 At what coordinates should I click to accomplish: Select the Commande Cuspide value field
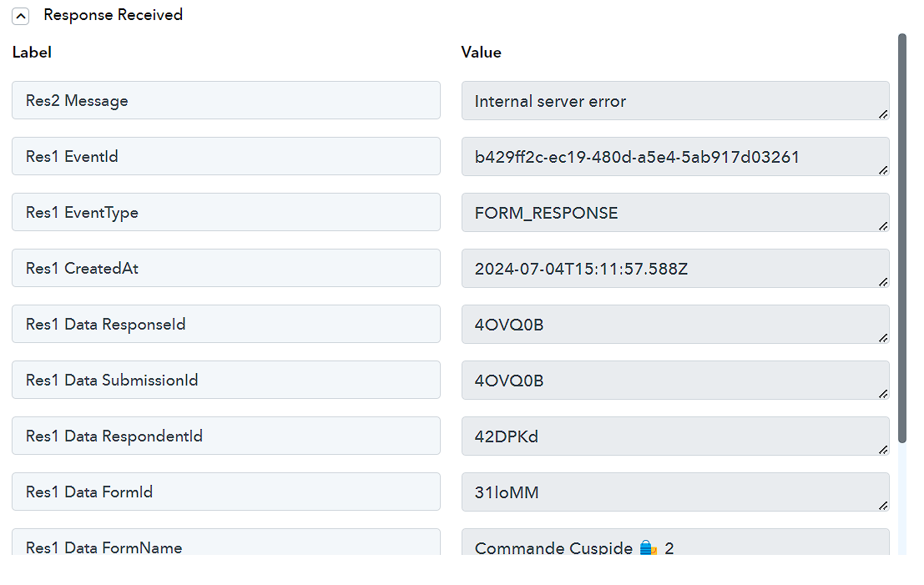coord(675,542)
